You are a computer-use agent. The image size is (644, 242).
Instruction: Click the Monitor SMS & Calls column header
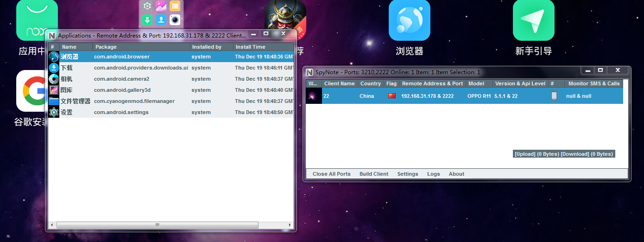tap(593, 83)
